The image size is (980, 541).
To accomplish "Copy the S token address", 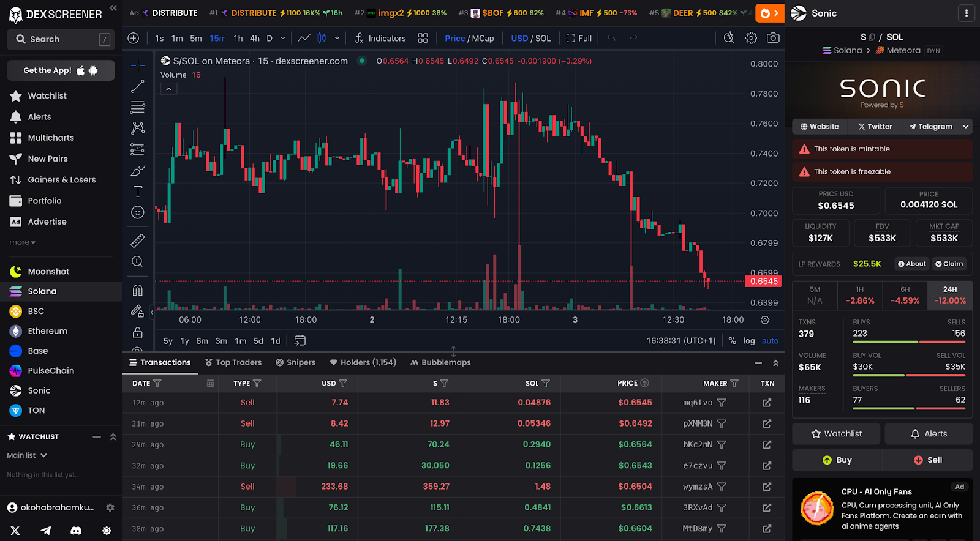I will coord(872,37).
